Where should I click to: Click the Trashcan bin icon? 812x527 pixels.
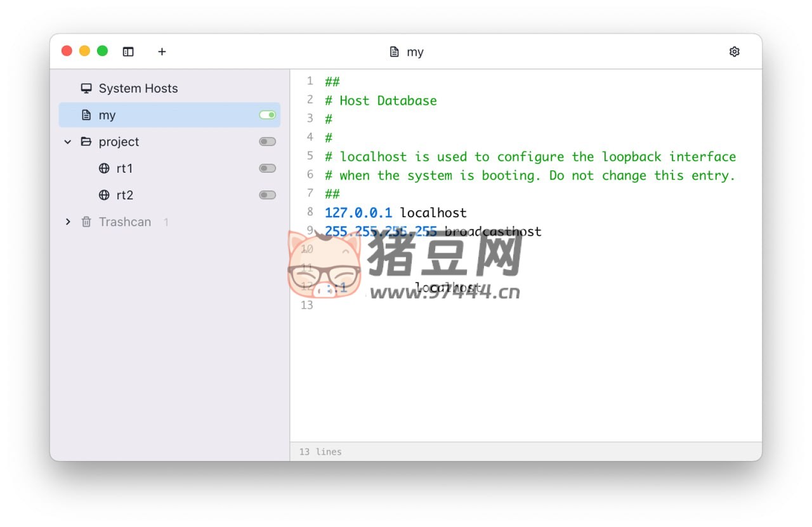point(86,222)
